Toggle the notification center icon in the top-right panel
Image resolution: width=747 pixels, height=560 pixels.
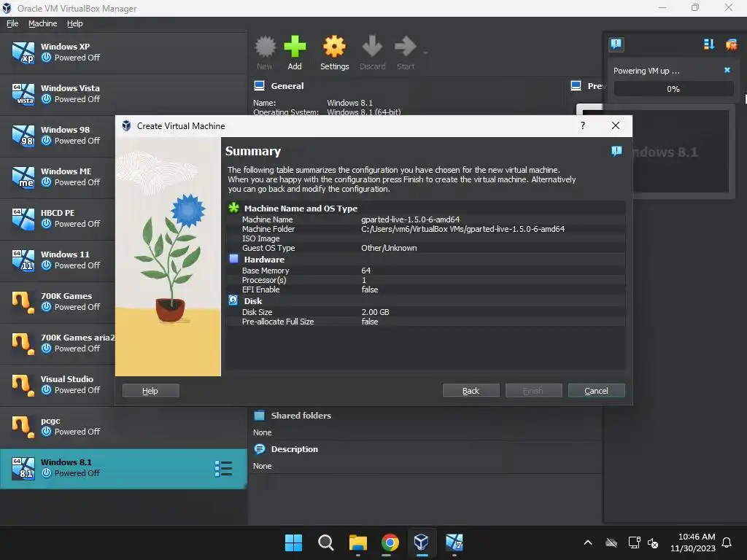click(616, 44)
